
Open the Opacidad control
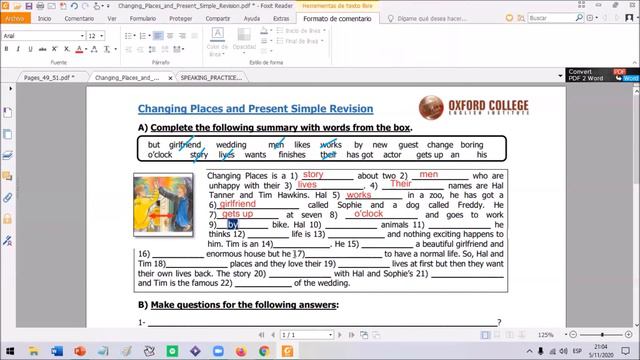244,41
